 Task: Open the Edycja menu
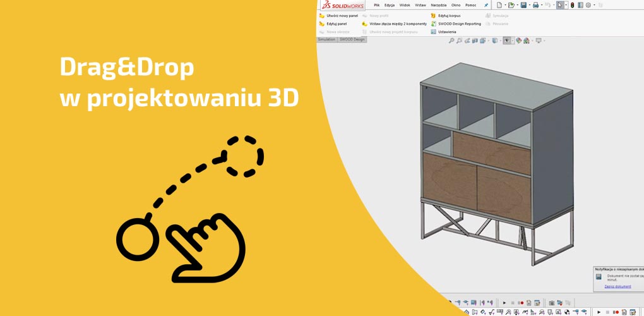click(x=390, y=5)
